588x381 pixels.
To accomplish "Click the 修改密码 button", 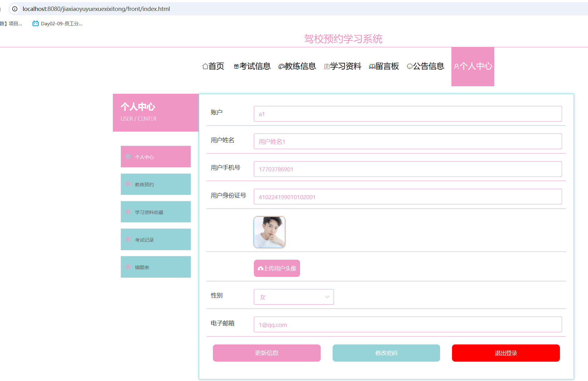I will pyautogui.click(x=386, y=353).
